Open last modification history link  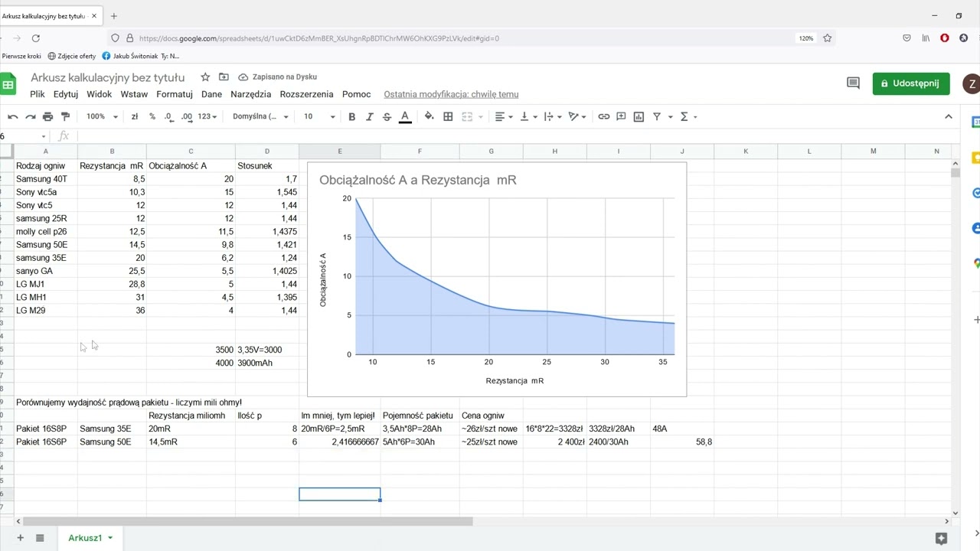tap(451, 94)
